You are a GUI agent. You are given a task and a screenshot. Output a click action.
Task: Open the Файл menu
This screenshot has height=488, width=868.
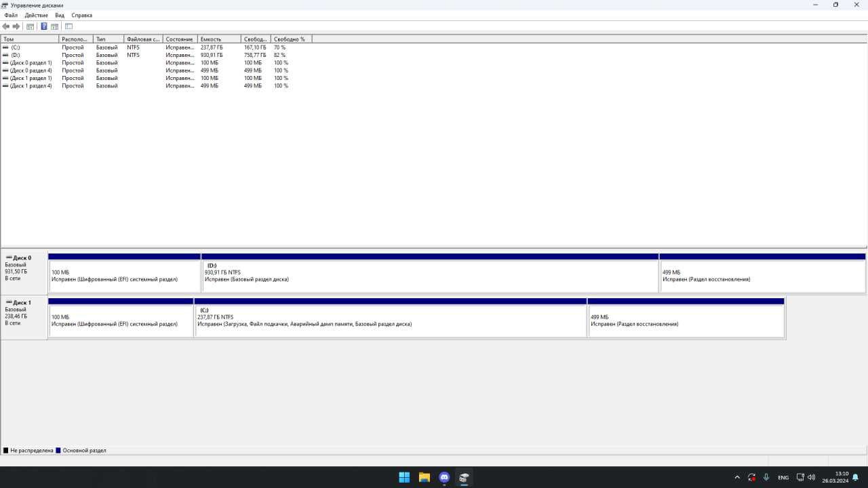pyautogui.click(x=11, y=15)
